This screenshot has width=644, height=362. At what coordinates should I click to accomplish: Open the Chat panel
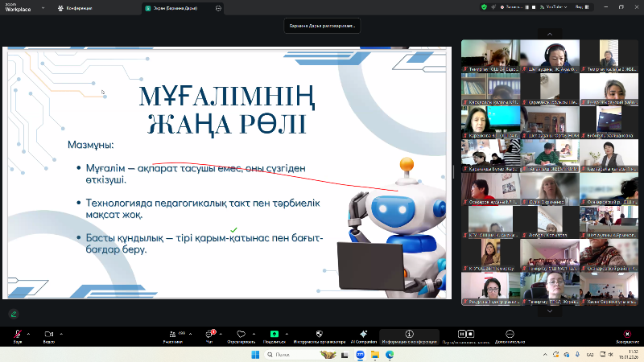[211, 334]
